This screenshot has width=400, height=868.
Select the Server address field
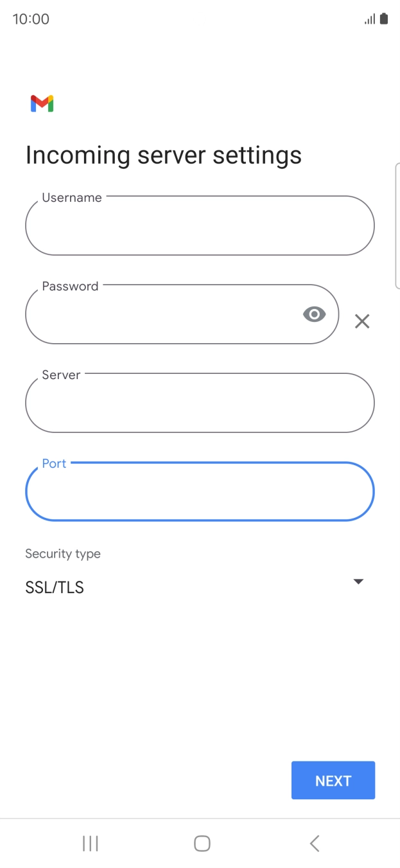(200, 403)
